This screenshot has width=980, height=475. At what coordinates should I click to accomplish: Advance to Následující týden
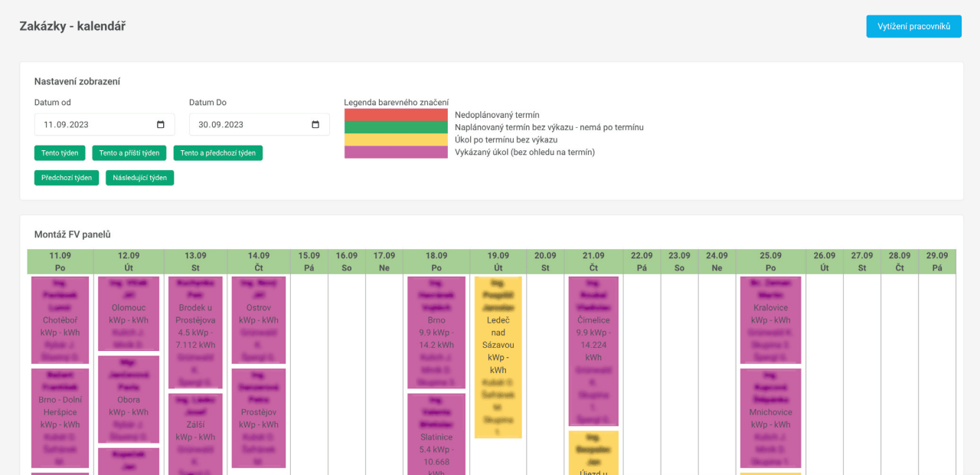pos(140,178)
